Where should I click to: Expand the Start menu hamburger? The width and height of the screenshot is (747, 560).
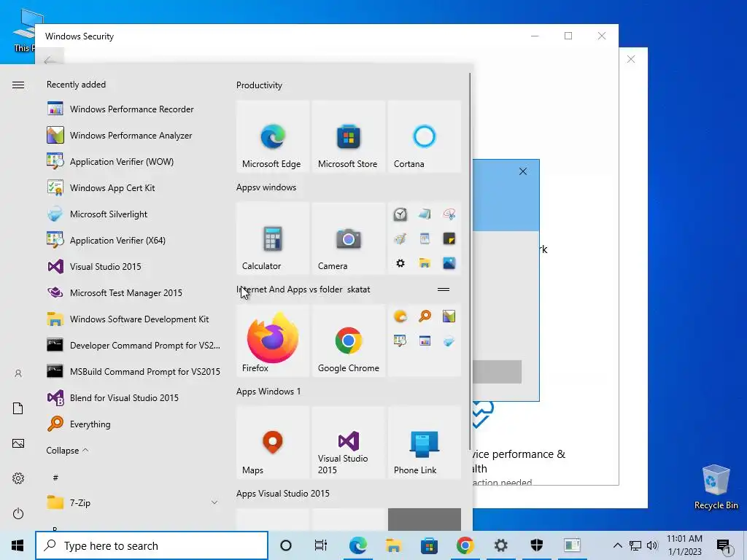tap(18, 85)
